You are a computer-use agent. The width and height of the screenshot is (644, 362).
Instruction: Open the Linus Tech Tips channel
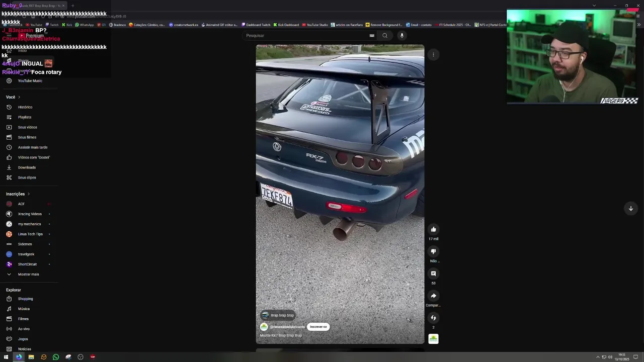[x=29, y=234]
